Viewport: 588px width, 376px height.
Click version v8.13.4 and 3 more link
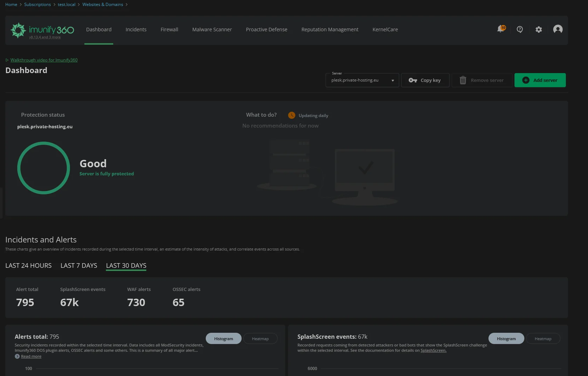45,37
